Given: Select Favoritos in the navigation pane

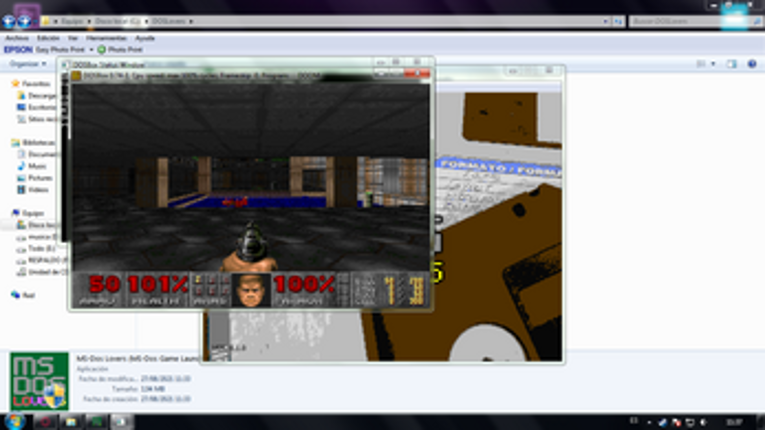Looking at the screenshot, I should (x=35, y=84).
